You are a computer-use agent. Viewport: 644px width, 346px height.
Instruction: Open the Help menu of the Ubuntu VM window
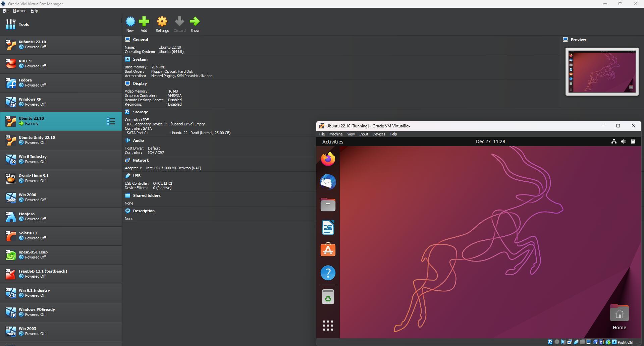point(393,134)
